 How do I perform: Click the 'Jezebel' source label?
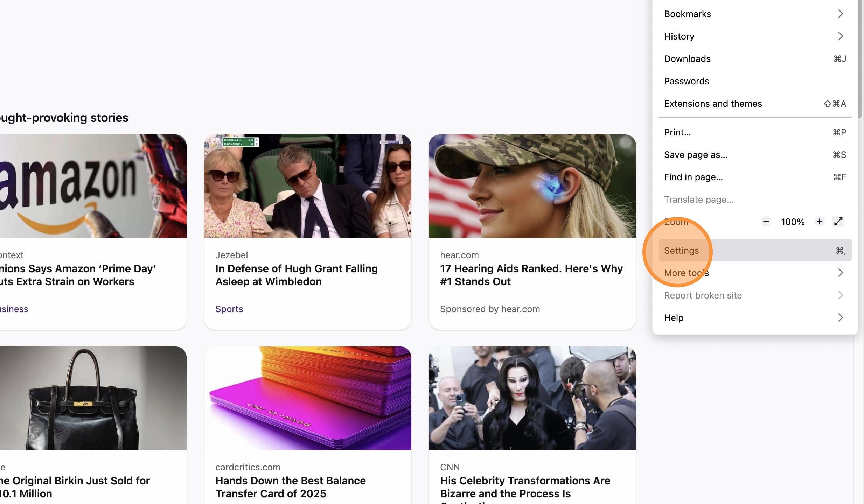[x=231, y=255]
